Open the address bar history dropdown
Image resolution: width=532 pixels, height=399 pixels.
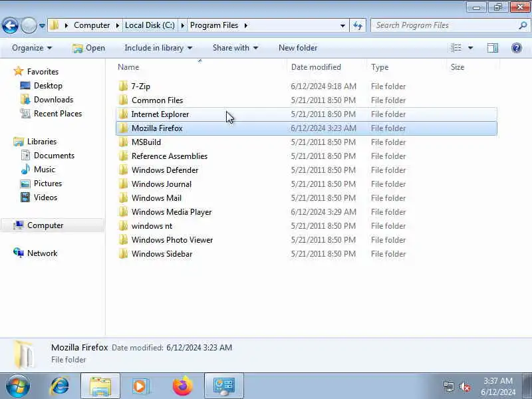pyautogui.click(x=342, y=25)
